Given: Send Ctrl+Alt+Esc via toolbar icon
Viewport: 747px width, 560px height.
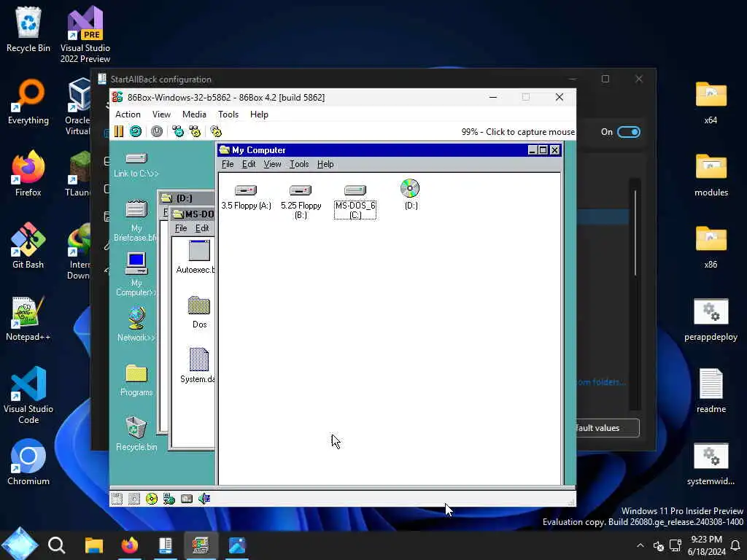Looking at the screenshot, I should tap(195, 131).
